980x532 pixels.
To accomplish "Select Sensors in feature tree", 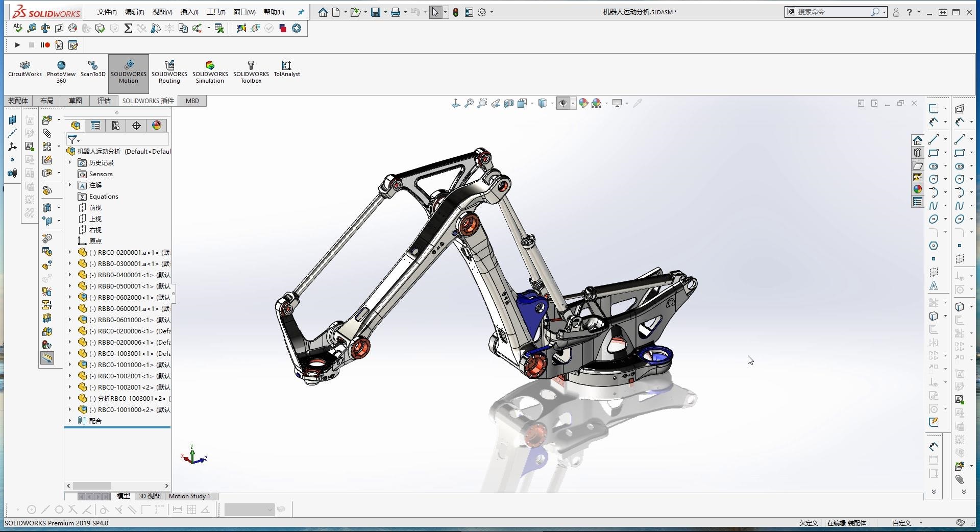I will click(x=101, y=174).
